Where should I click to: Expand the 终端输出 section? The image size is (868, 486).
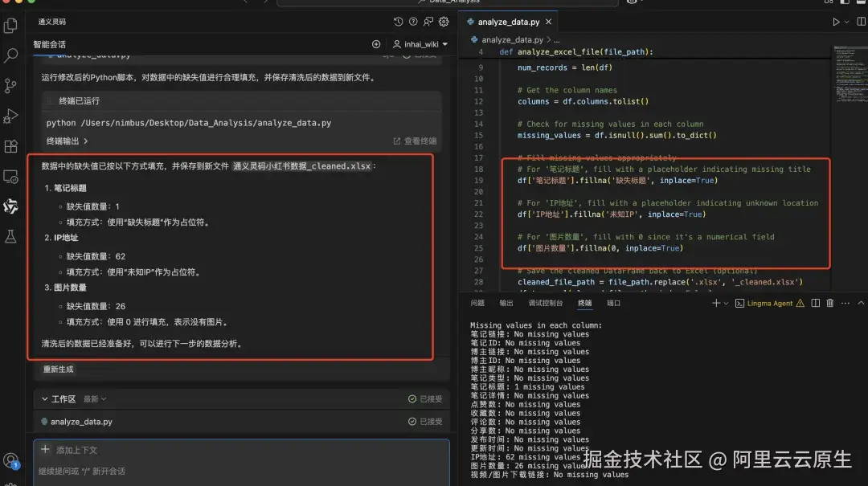pos(68,141)
